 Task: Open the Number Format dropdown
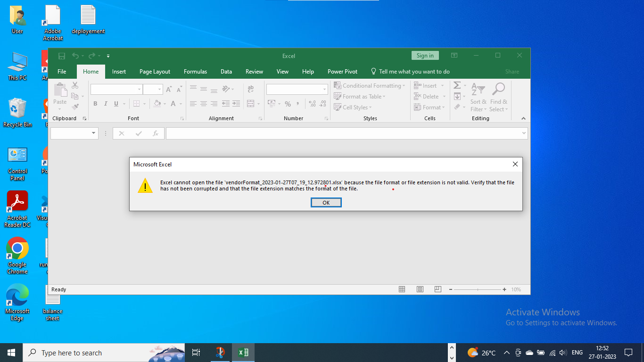pos(324,90)
